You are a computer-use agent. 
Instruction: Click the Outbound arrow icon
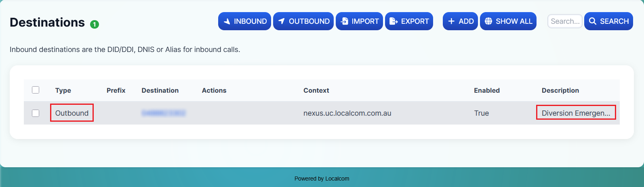[x=282, y=21]
